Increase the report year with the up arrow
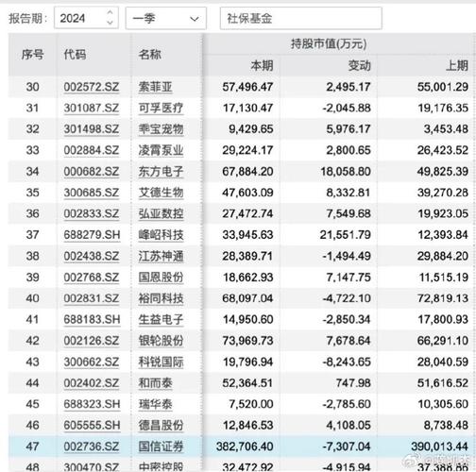This screenshot has width=476, height=472. [x=110, y=12]
